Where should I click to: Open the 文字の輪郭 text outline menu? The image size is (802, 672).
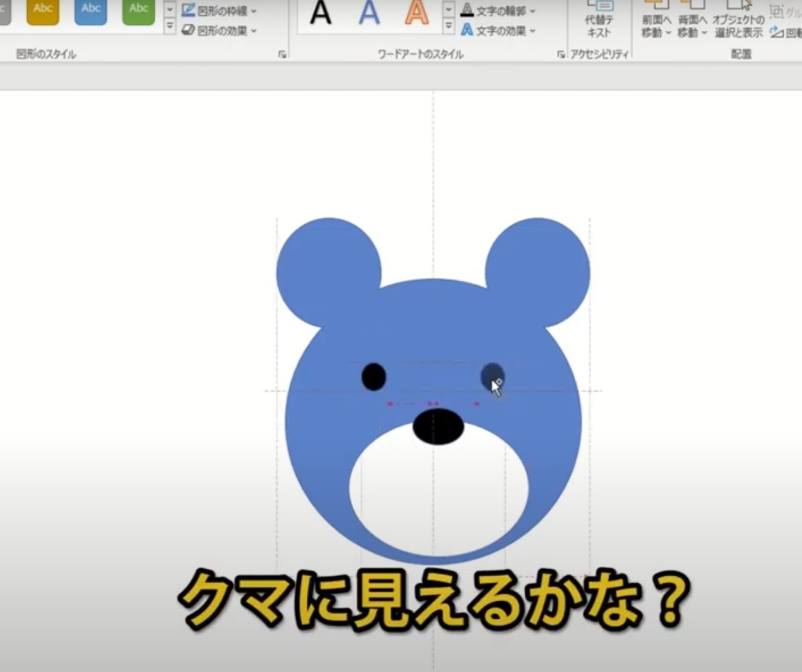point(499,11)
